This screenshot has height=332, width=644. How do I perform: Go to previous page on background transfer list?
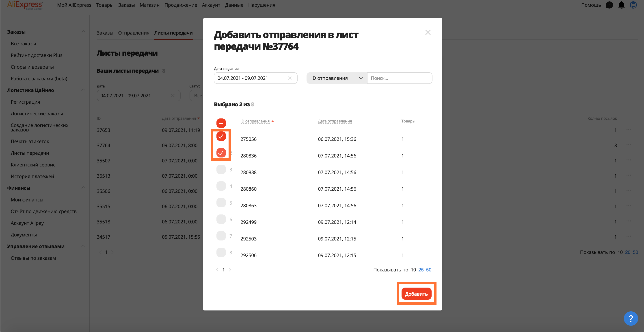(100, 252)
